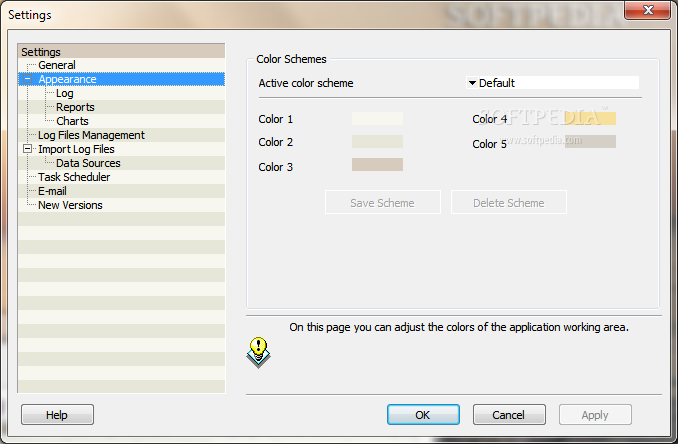Pick the Color 1 swatch

[377, 118]
